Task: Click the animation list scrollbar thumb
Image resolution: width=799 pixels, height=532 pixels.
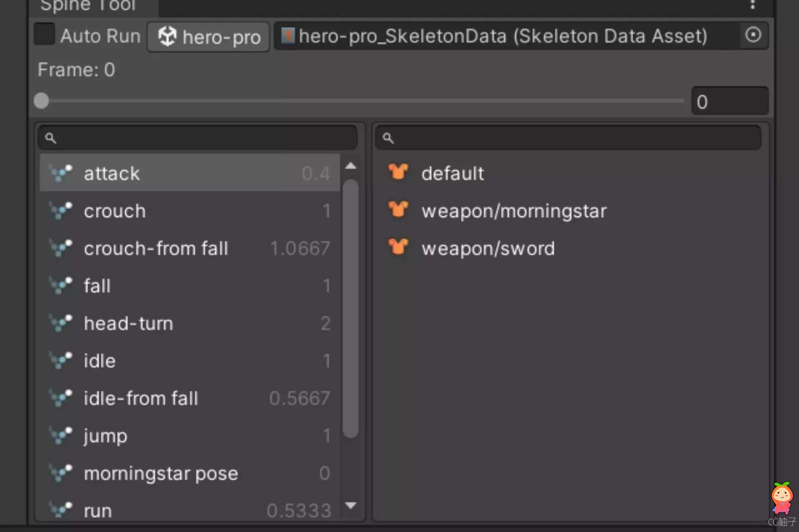Action: (351, 308)
